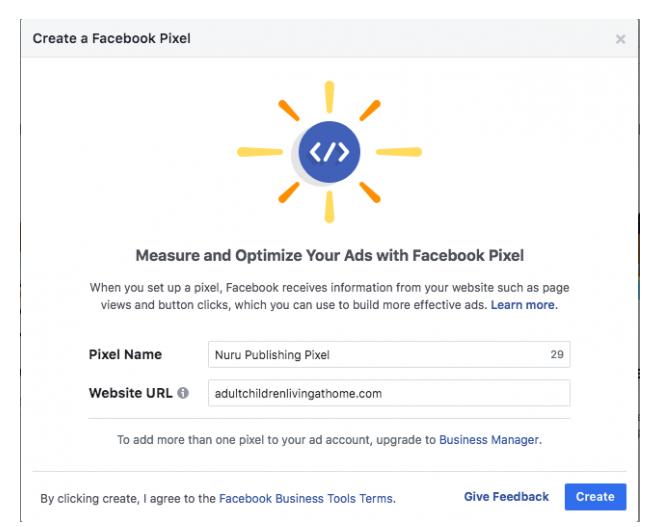Image resolution: width=645 pixels, height=527 pixels.
Task: Click the 29 character counter
Action: pos(557,354)
